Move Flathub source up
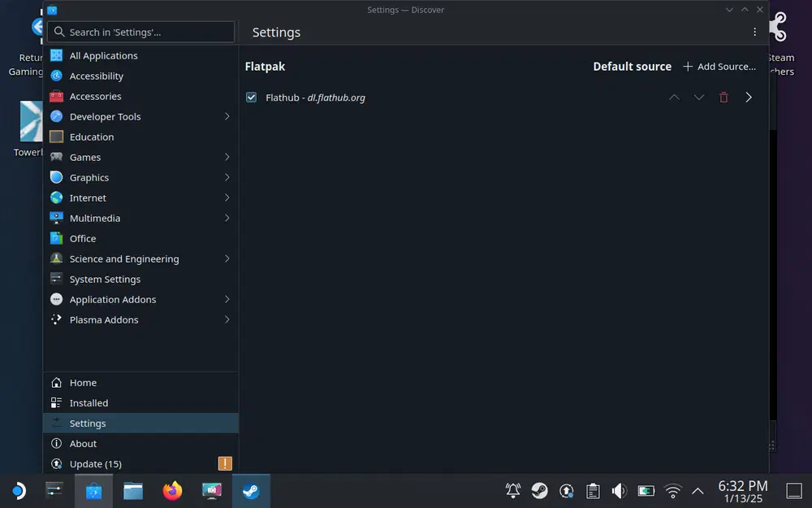This screenshot has height=508, width=812. coord(674,98)
